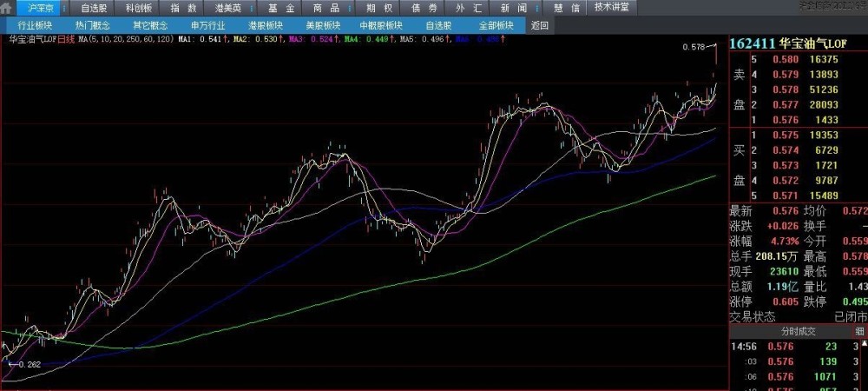Click the latest candlestick at the chart peak

[716, 54]
